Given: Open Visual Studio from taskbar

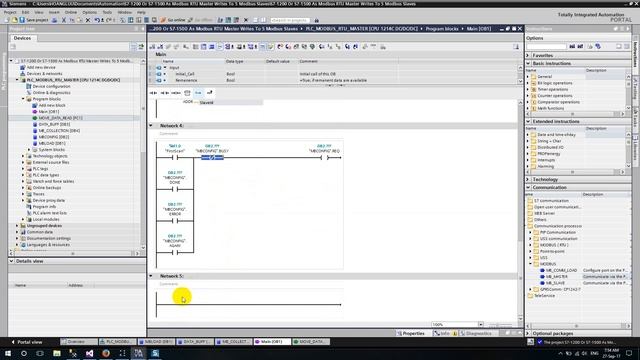Looking at the screenshot, I should pos(89,353).
